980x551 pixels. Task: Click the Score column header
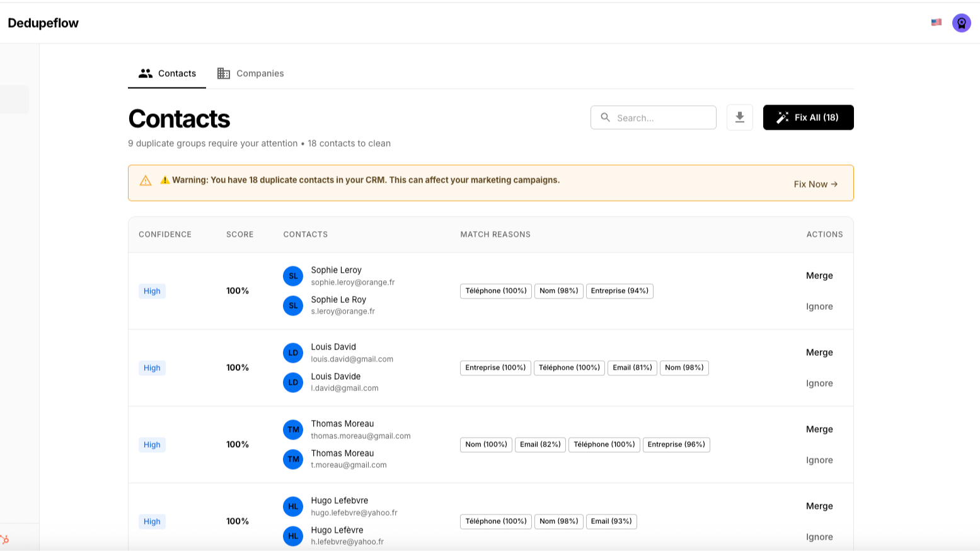(239, 234)
